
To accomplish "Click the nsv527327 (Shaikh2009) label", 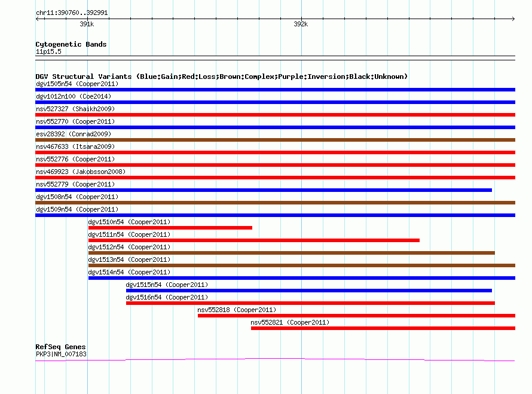I will (x=75, y=109).
